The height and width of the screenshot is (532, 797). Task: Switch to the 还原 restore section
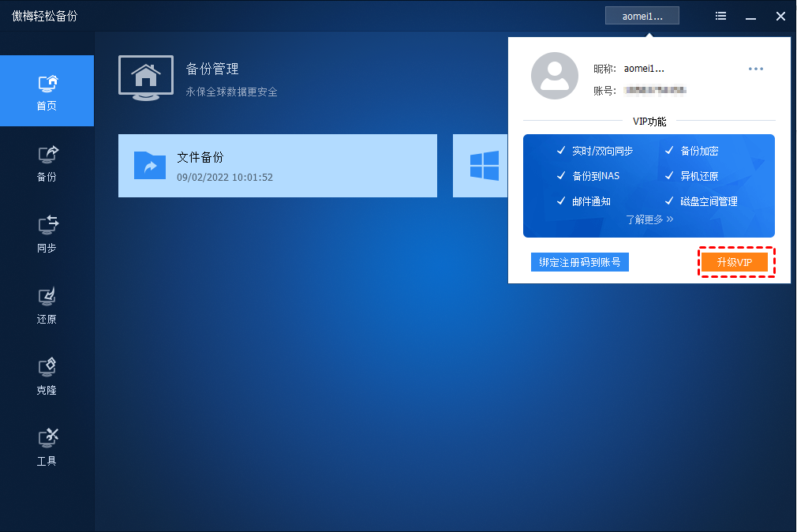coord(47,305)
